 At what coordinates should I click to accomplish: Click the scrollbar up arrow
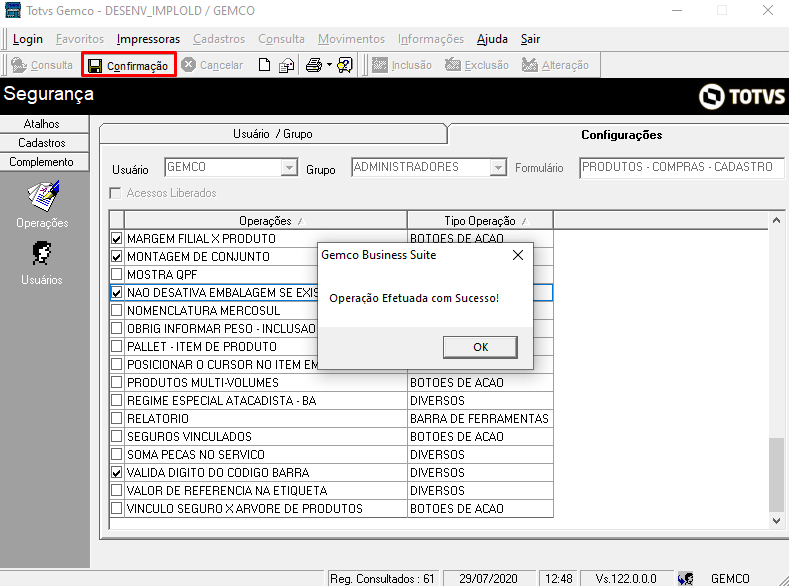click(776, 220)
